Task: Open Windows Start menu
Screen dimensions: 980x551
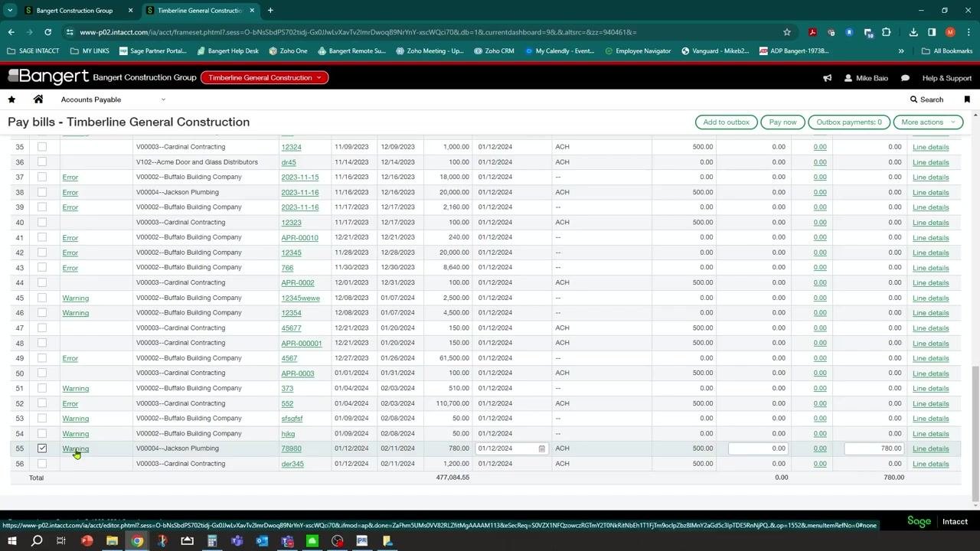Action: pyautogui.click(x=11, y=541)
